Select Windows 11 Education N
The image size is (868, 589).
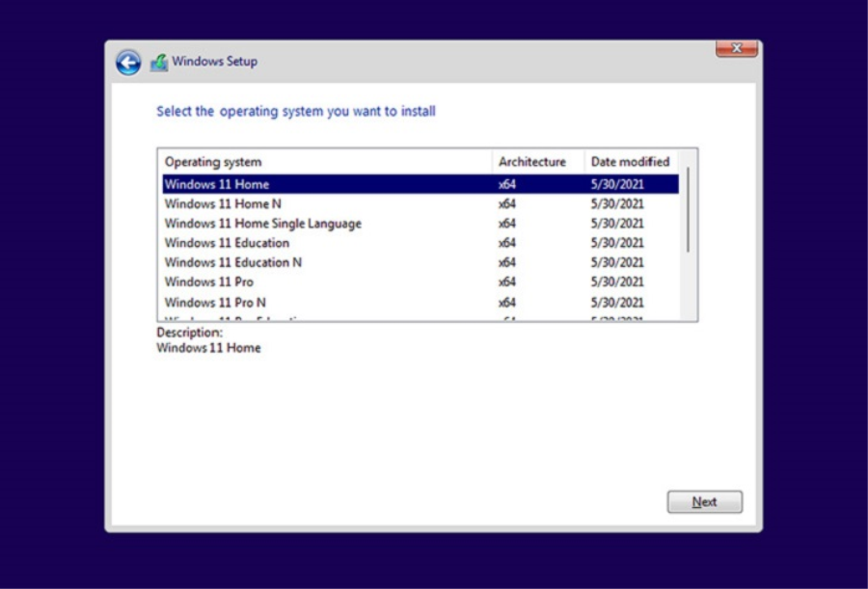(x=420, y=262)
